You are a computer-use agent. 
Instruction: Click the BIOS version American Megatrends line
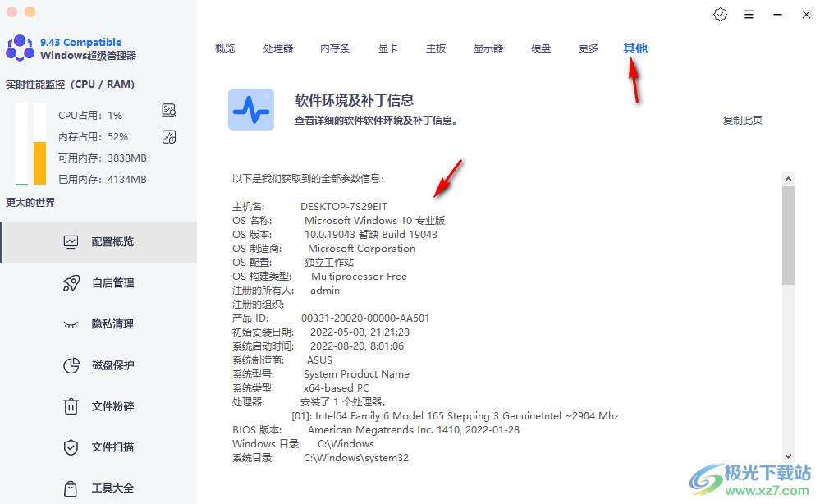click(376, 430)
